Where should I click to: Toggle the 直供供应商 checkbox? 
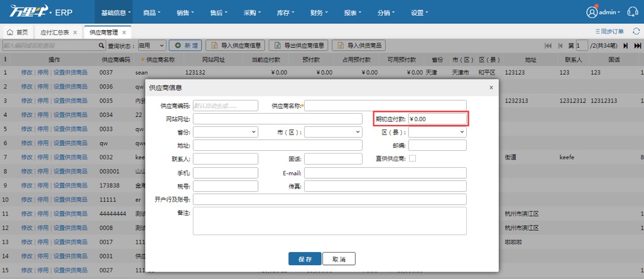(x=412, y=158)
